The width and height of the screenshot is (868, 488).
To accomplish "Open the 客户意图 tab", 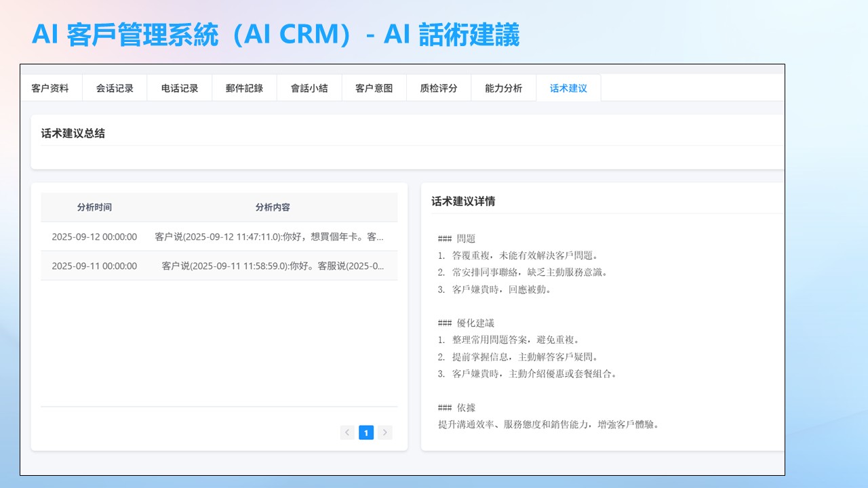I will pos(374,88).
